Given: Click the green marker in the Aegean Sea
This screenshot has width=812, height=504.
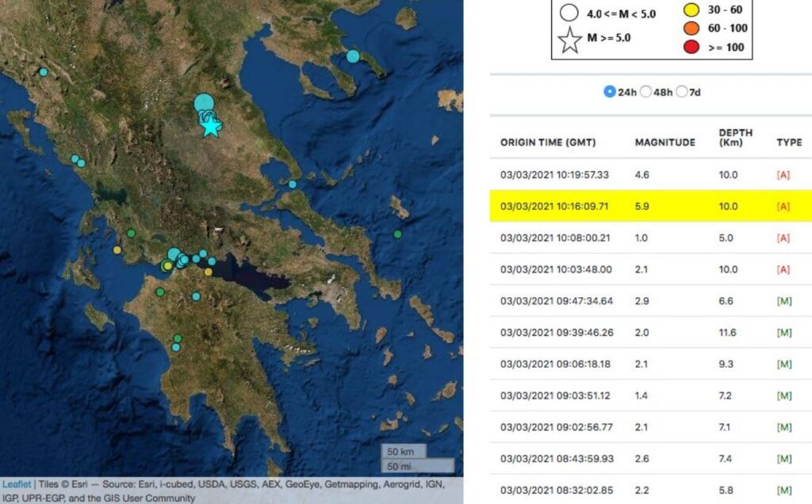Looking at the screenshot, I should pyautogui.click(x=397, y=235).
